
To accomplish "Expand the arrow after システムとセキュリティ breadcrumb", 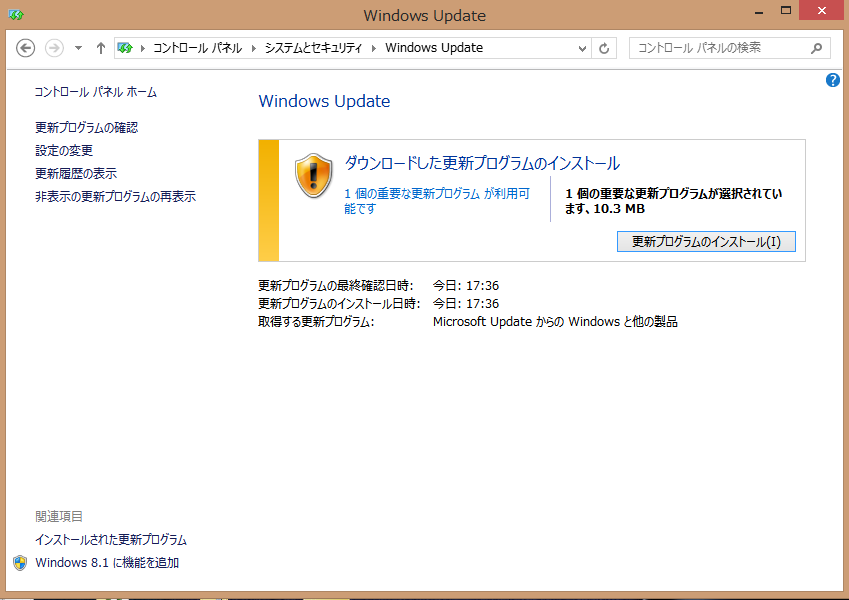I will tap(374, 48).
